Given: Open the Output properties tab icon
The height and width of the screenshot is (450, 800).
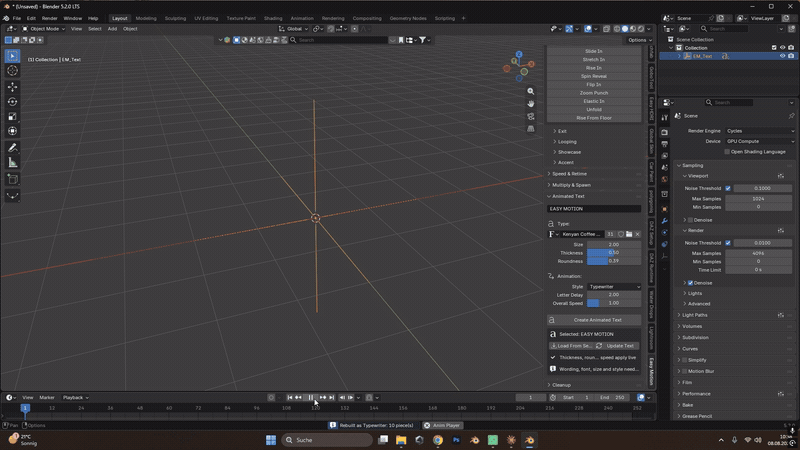Looking at the screenshot, I should [664, 144].
